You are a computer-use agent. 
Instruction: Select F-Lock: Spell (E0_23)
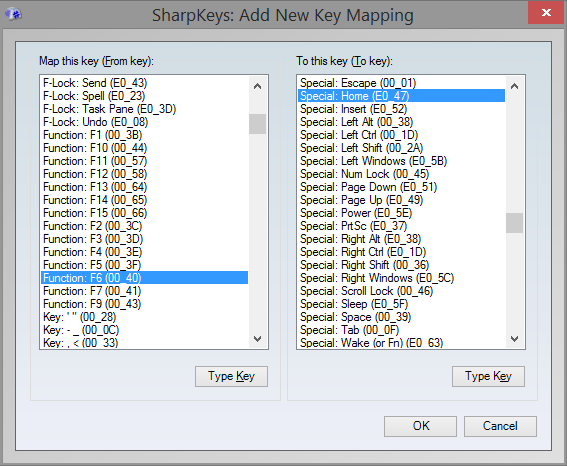pyautogui.click(x=144, y=96)
